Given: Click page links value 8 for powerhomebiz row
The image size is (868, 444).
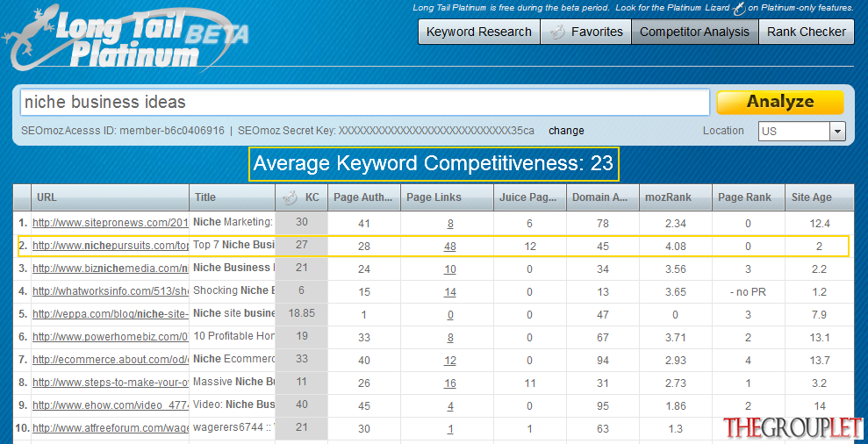Looking at the screenshot, I should point(450,337).
